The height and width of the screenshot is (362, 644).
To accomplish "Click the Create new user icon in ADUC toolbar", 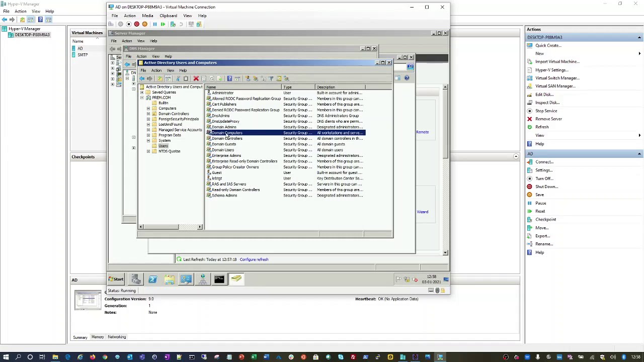I will click(248, 78).
